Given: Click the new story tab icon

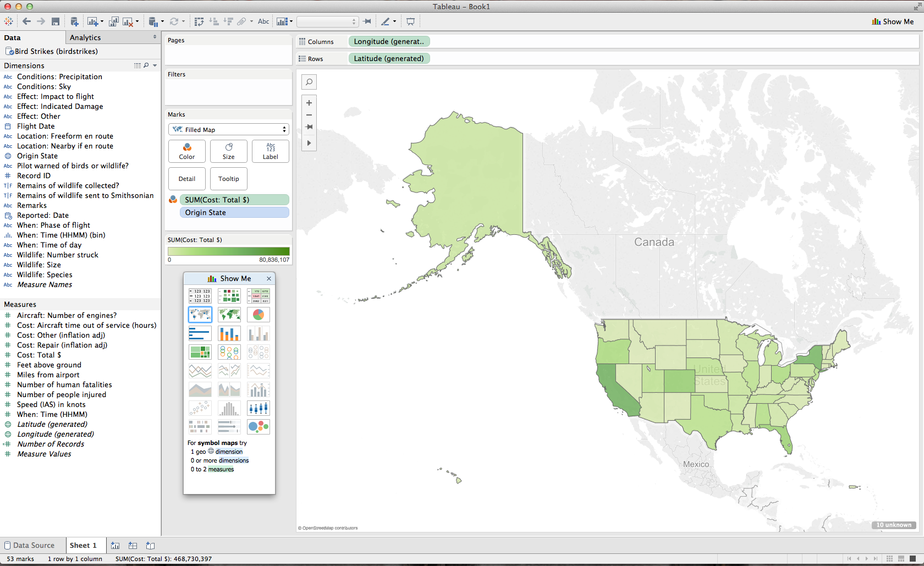Looking at the screenshot, I should pos(150,546).
